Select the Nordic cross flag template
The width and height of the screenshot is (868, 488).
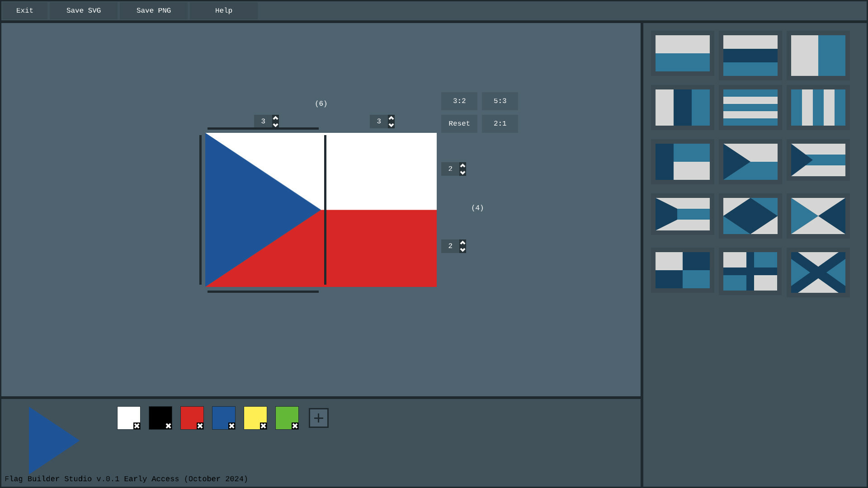[x=750, y=270]
